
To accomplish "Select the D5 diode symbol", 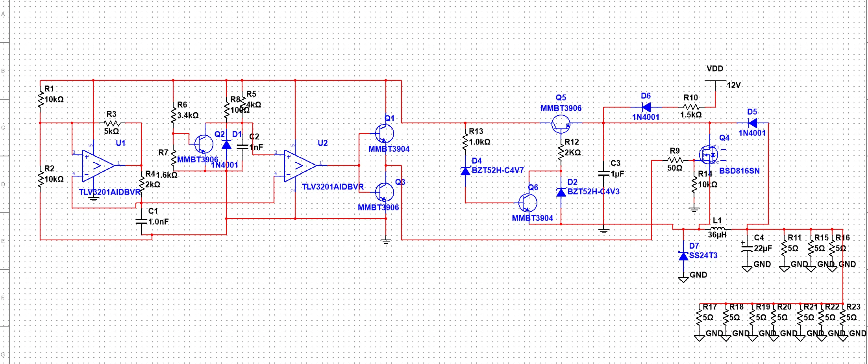I will tap(752, 123).
